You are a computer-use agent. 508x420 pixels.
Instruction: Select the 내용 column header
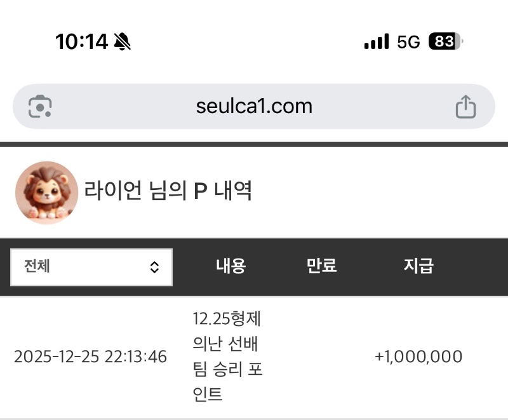pos(231,266)
